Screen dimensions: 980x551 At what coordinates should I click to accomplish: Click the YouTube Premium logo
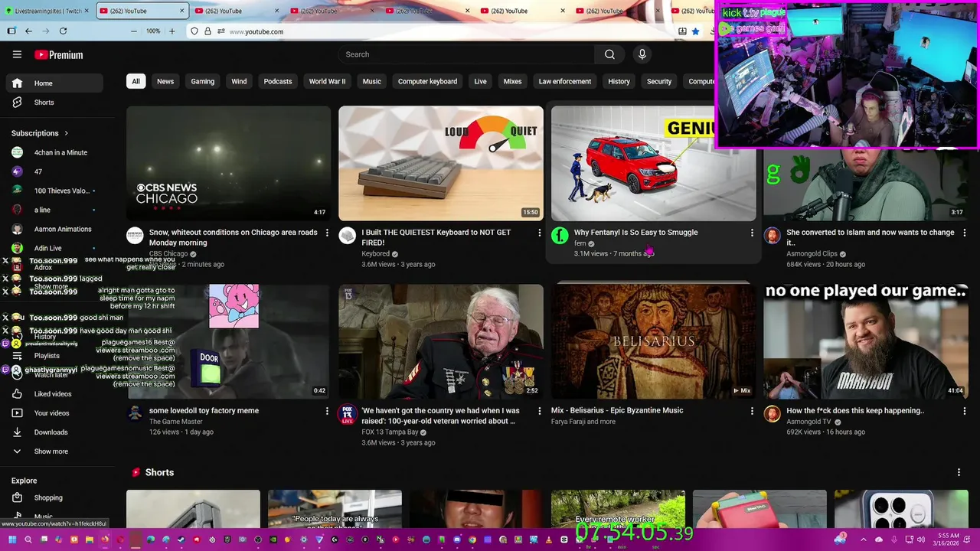point(58,55)
